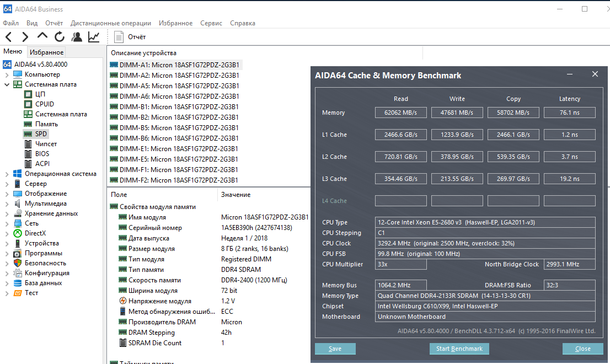610x364 pixels.
Task: Click Close button in benchmark dialog
Action: [x=583, y=349]
